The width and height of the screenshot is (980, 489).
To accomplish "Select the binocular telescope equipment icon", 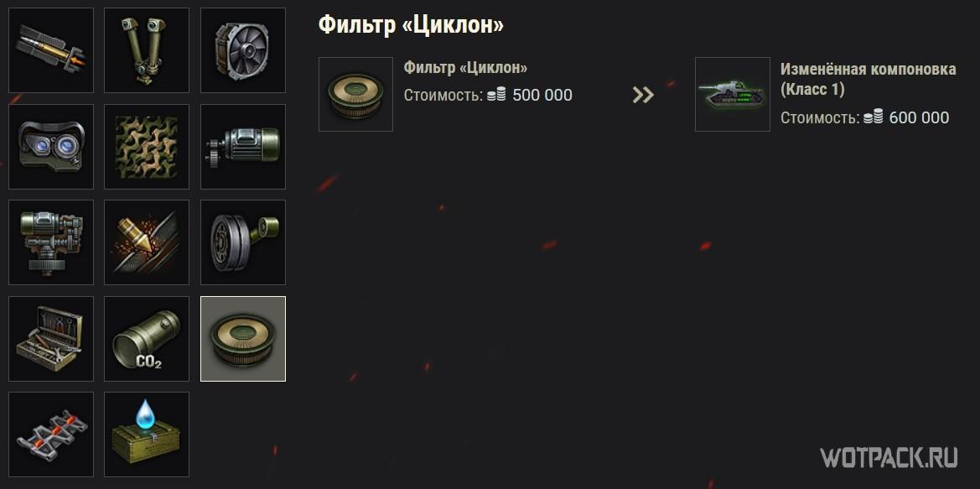I will pos(146,50).
